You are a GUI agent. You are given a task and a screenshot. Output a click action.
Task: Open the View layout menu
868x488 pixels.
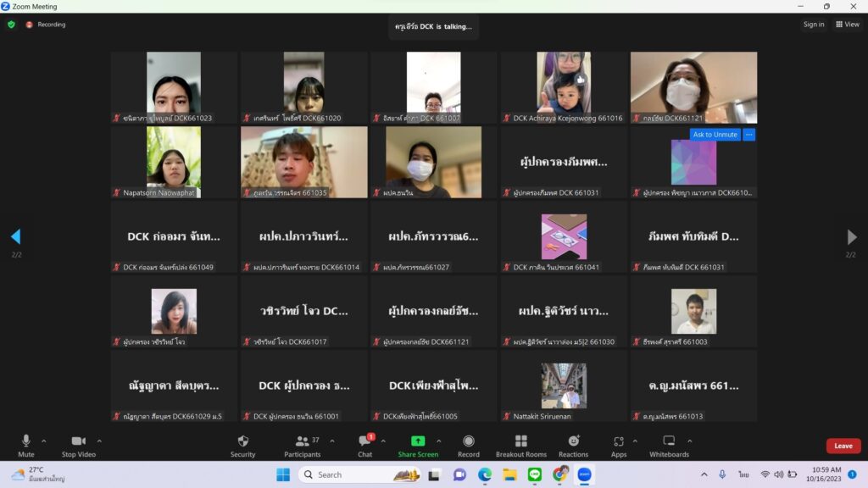847,25
